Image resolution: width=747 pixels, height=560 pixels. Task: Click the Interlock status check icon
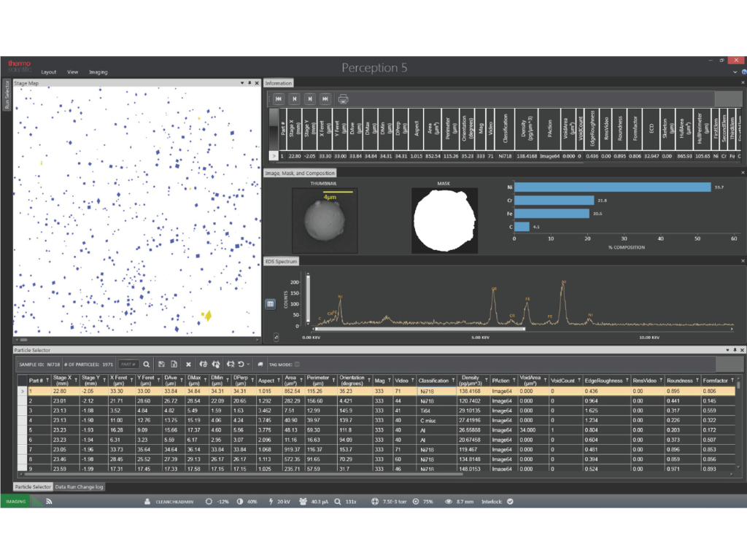(510, 502)
